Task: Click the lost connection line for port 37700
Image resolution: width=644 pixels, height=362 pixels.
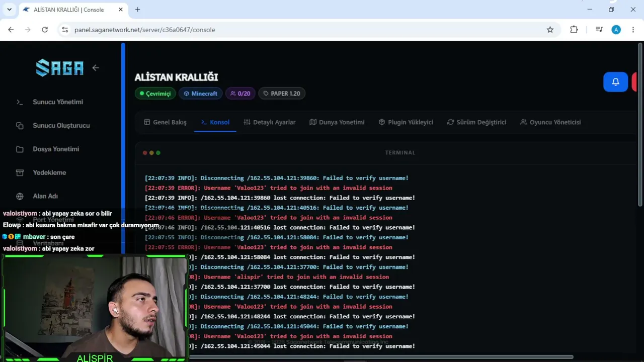Action: click(302, 287)
